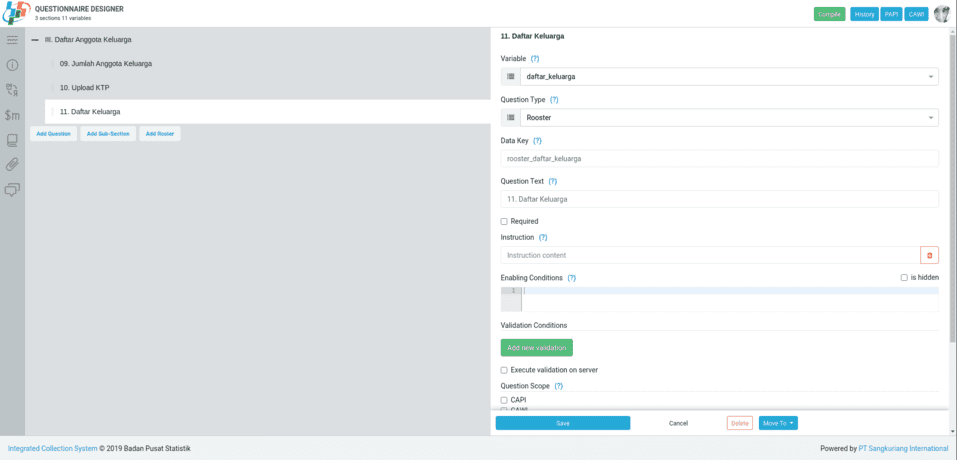Cancel the question edit
957x460 pixels.
(x=678, y=423)
